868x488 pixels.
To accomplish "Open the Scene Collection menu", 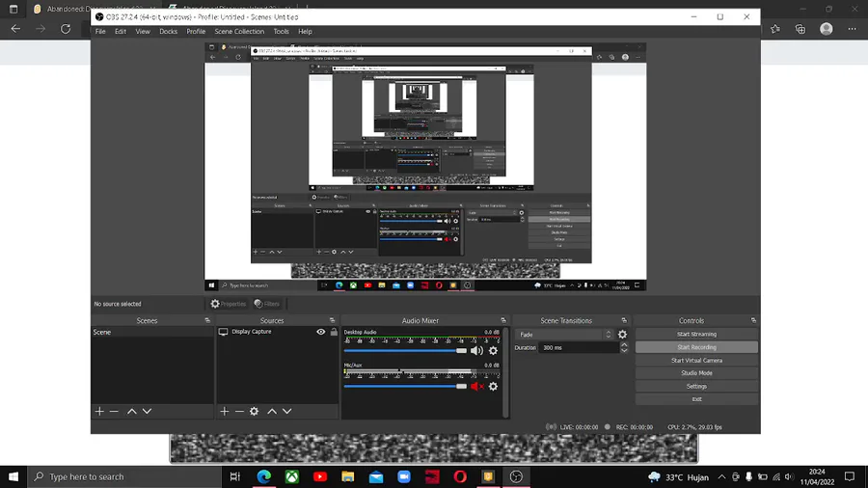I will click(239, 32).
